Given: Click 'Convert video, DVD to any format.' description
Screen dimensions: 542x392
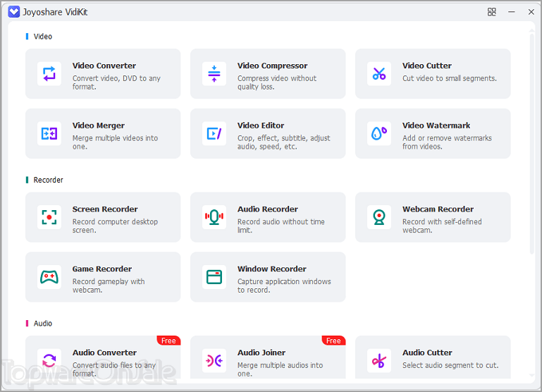Looking at the screenshot, I should 116,82.
